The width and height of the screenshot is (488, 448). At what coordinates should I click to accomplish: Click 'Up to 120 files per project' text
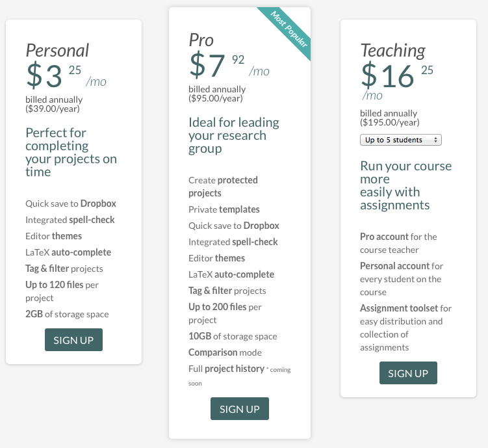62,291
